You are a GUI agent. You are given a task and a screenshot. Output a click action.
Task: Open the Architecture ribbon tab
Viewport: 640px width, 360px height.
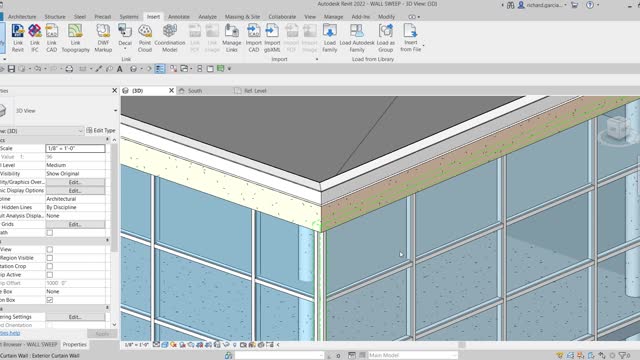point(22,17)
